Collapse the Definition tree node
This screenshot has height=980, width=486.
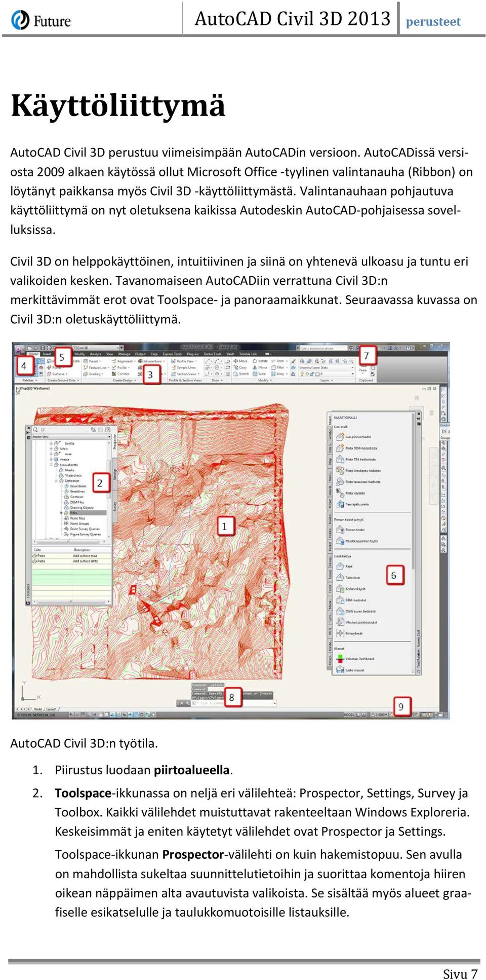[x=56, y=481]
